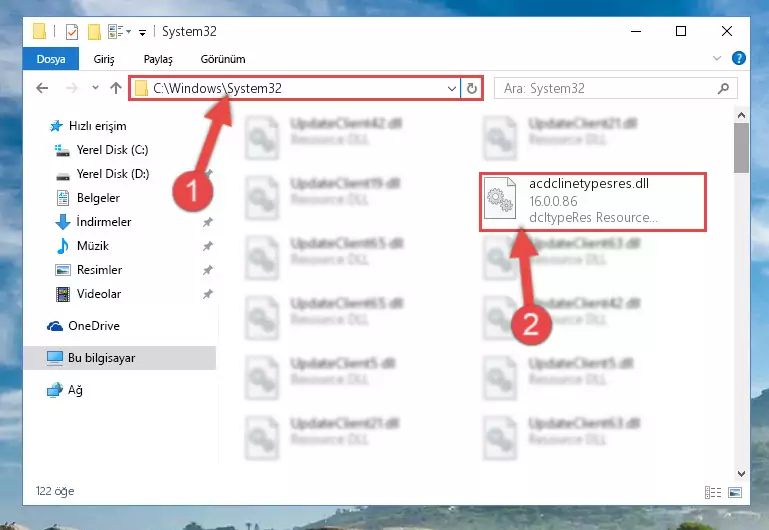Switch to the Görünüm ribbon tab
The width and height of the screenshot is (769, 530).
223,59
